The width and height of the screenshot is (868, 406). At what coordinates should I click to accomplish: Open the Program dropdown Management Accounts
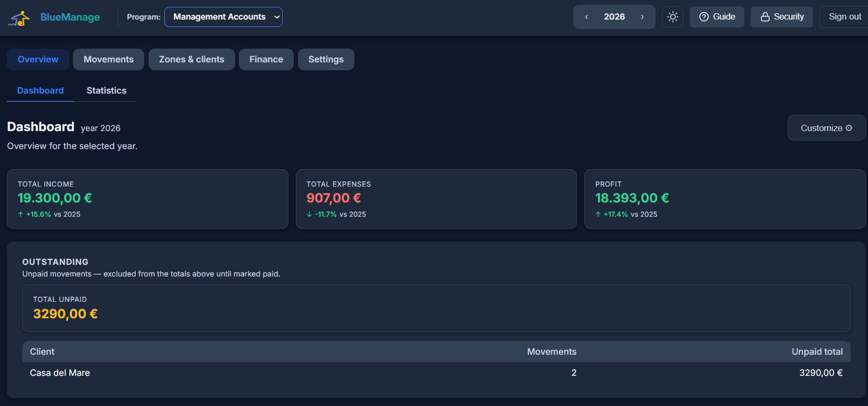223,17
